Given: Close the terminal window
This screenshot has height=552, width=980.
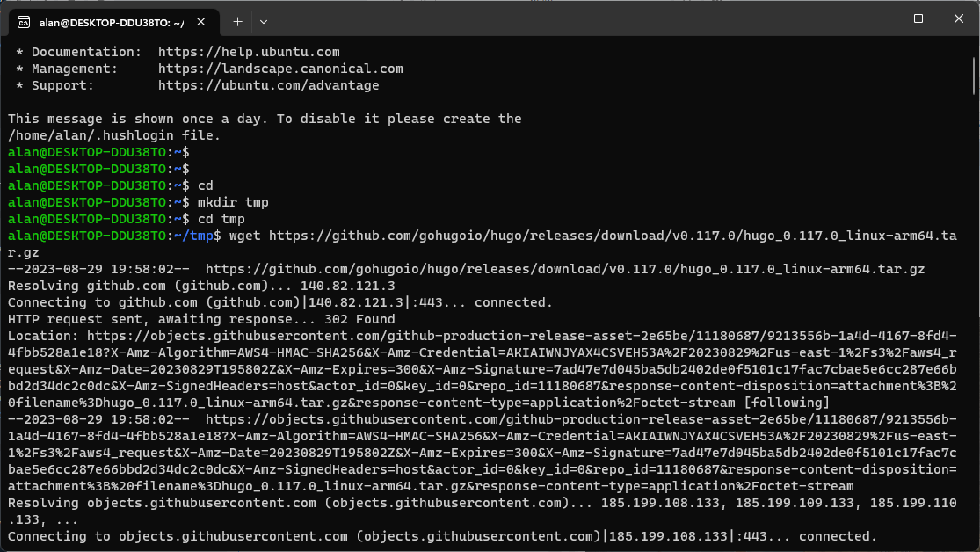Looking at the screenshot, I should pyautogui.click(x=959, y=18).
